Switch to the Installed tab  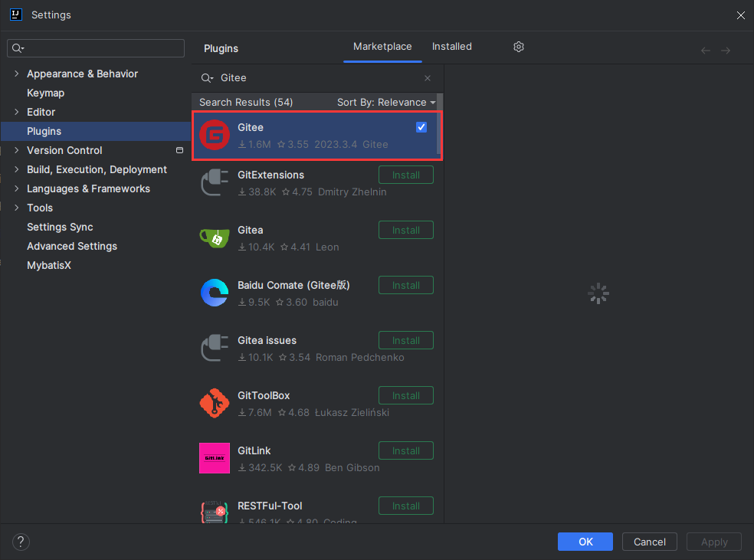point(451,47)
